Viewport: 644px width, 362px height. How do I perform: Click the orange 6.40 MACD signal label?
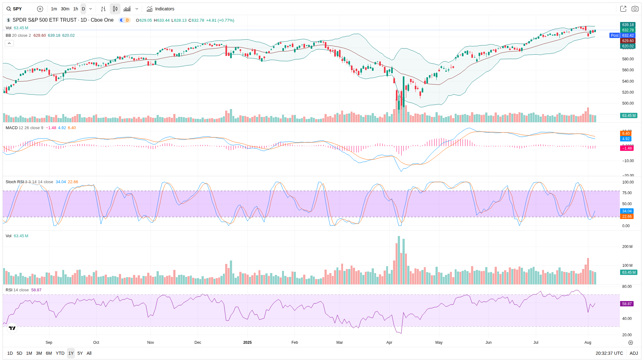pyautogui.click(x=626, y=134)
